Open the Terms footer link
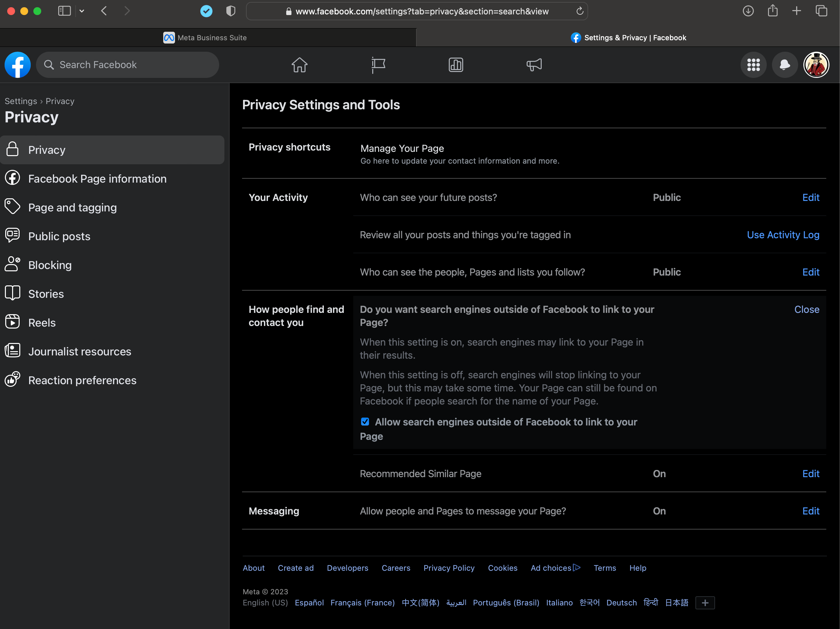This screenshot has width=840, height=629. point(604,568)
